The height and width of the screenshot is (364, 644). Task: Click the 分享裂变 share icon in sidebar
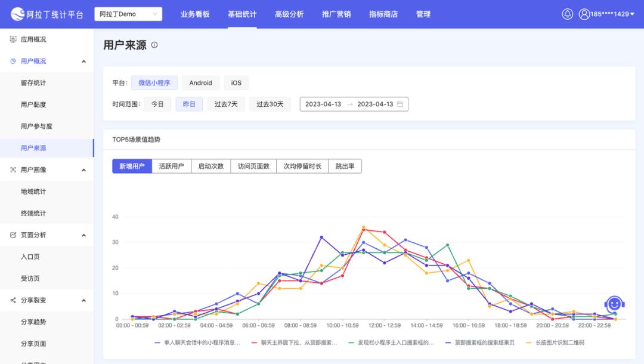tap(13, 300)
